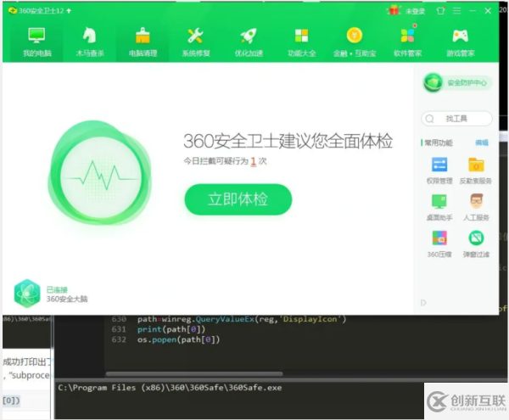
Task: Click the 立即体检 scan button
Action: (238, 199)
